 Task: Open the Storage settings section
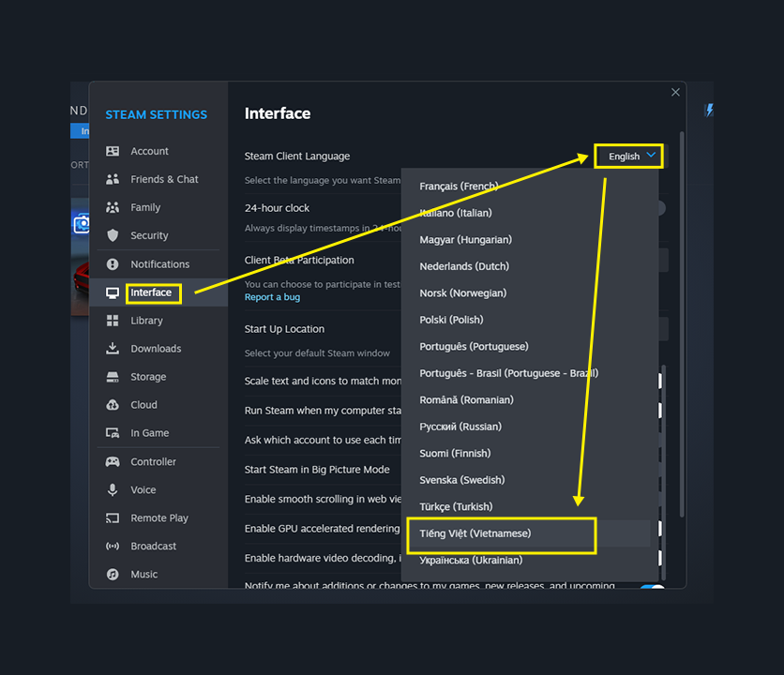coord(158,377)
